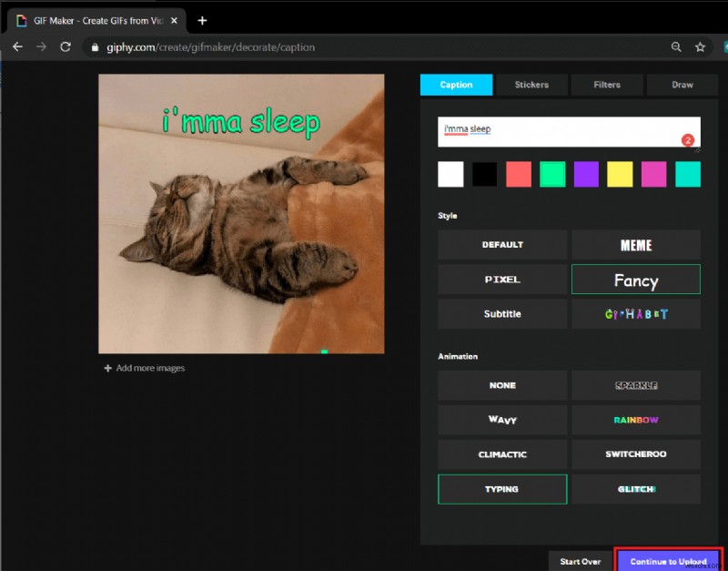
Task: Switch to the Draw tab
Action: [682, 84]
